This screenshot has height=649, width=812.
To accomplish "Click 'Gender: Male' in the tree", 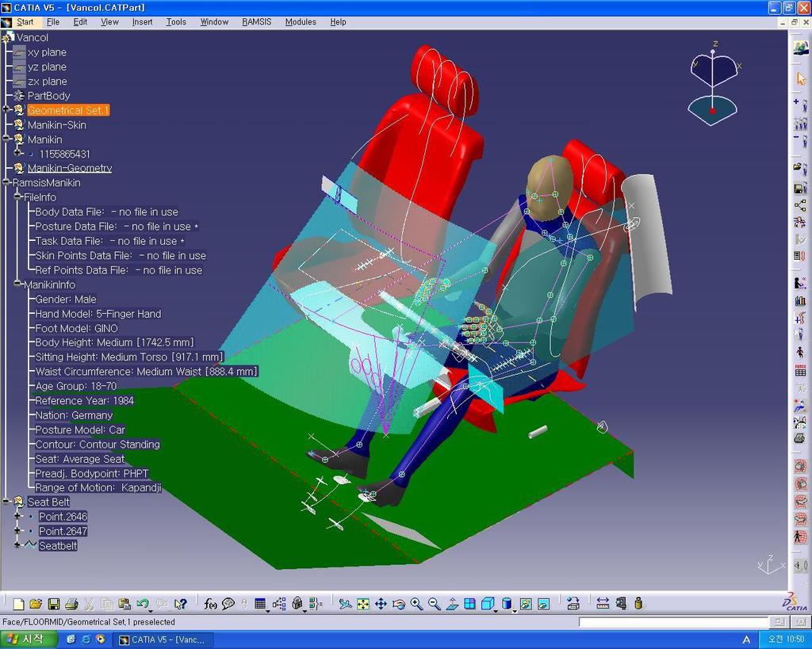I will point(66,299).
